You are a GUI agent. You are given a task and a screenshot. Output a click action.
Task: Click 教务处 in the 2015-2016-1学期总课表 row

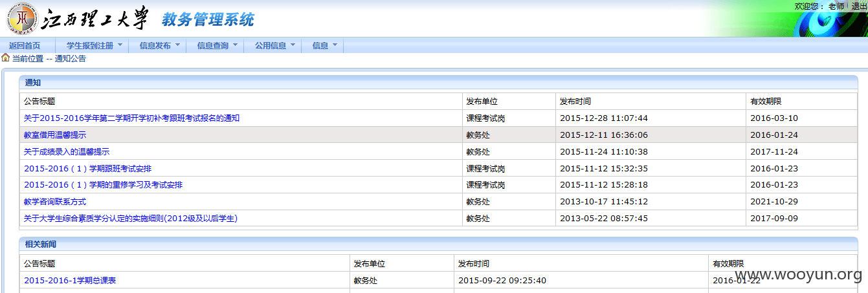click(x=366, y=281)
